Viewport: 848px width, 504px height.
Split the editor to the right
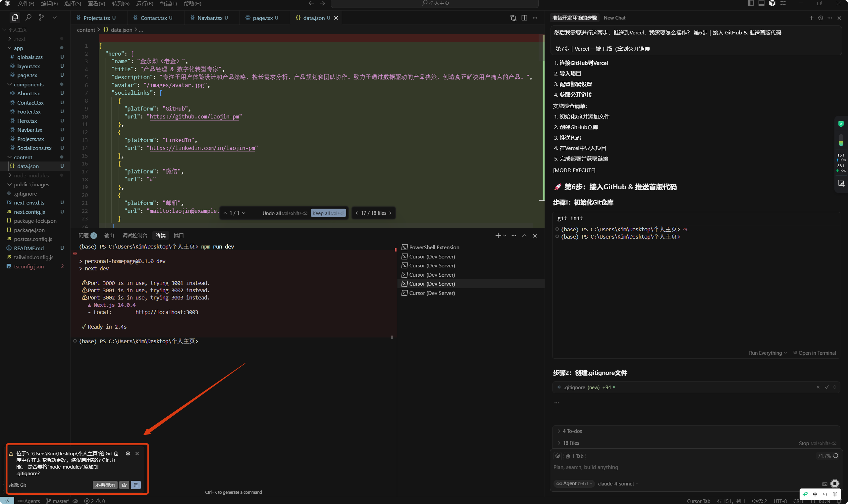point(524,18)
